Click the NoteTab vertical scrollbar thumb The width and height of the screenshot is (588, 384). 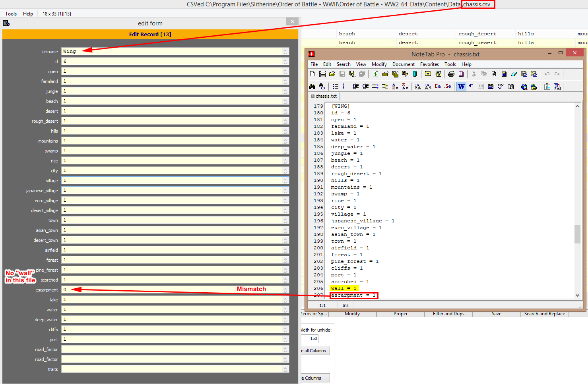pyautogui.click(x=577, y=234)
